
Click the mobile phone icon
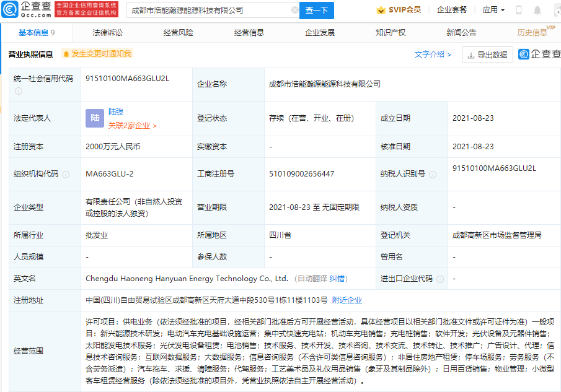[518, 9]
